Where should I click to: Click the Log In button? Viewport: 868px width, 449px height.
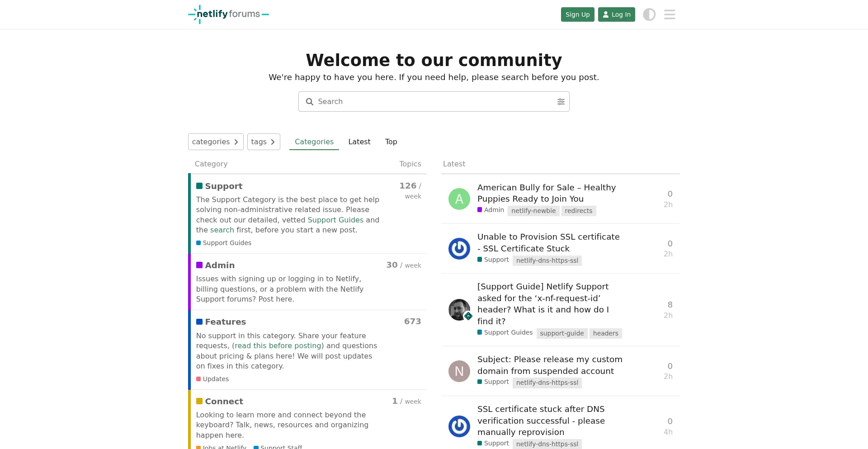click(617, 14)
